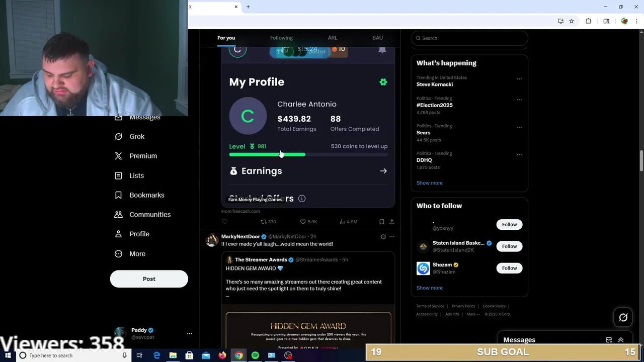Open more options for DDHQ trend
Viewport: 644px width, 362px height.
click(519, 154)
